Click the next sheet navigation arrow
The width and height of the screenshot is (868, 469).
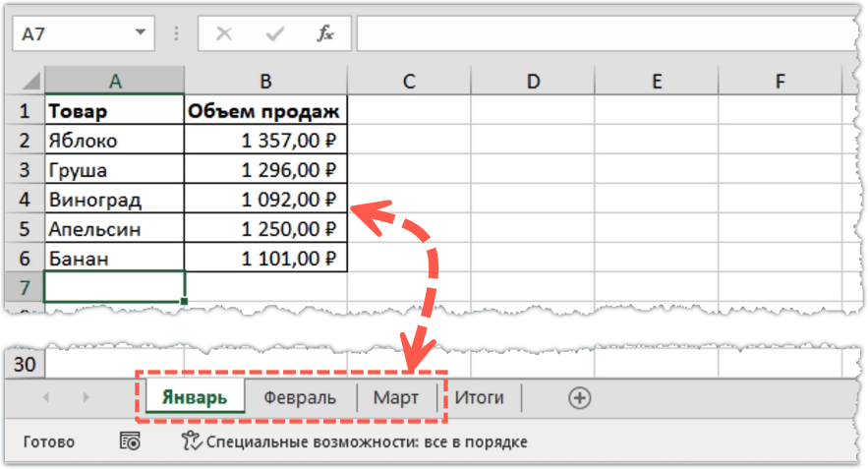pyautogui.click(x=86, y=397)
